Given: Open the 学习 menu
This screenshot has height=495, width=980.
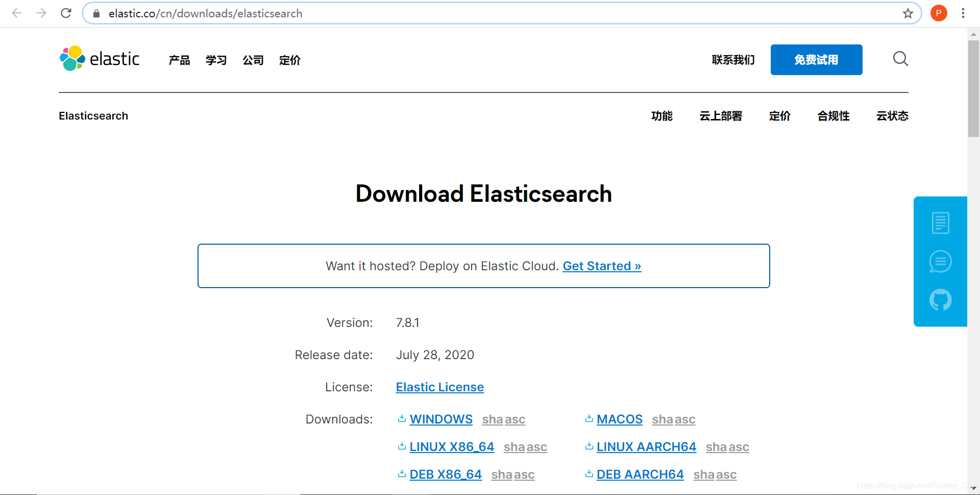Looking at the screenshot, I should point(216,60).
